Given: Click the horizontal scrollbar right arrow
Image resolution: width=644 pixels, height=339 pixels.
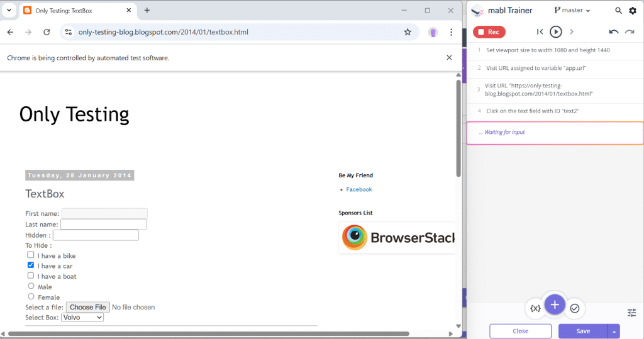Looking at the screenshot, I should 450,334.
